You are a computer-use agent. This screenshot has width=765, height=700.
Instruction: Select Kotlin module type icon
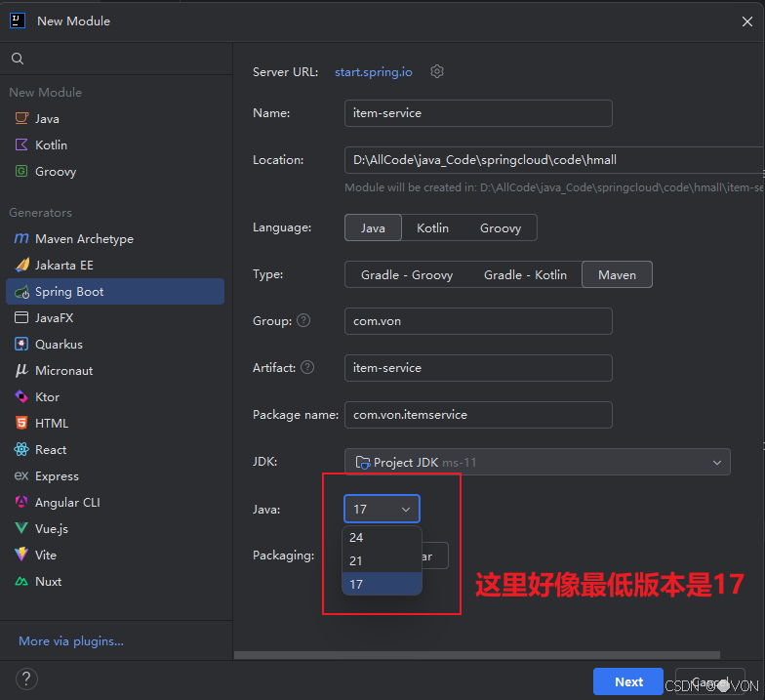coord(21,144)
